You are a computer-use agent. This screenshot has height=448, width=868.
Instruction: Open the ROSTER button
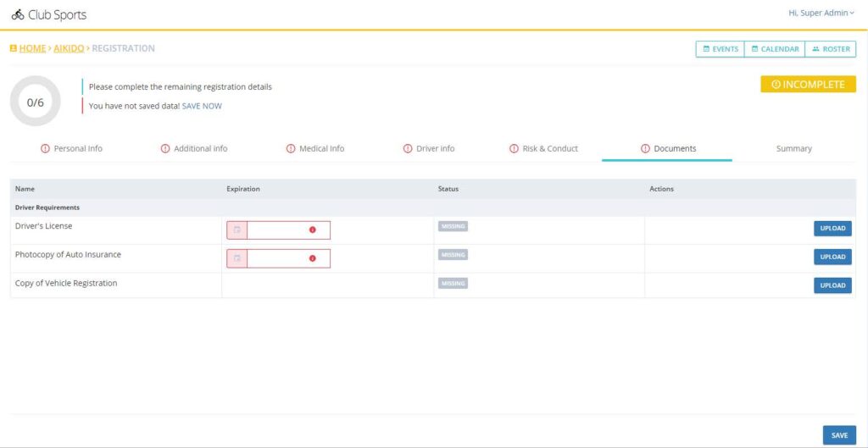831,48
